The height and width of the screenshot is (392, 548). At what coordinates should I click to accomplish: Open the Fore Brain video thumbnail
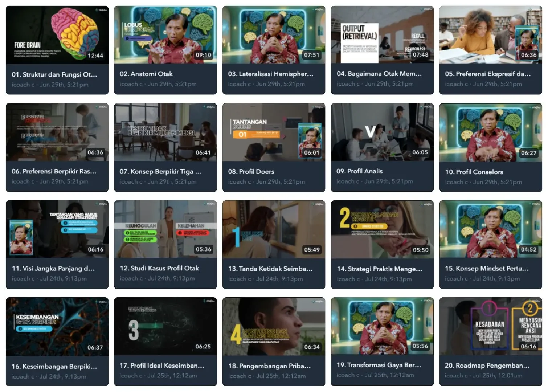57,35
